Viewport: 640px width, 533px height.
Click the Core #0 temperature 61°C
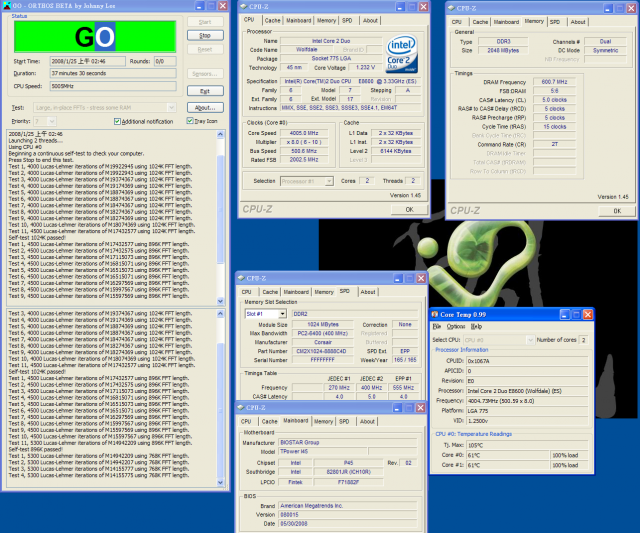(508, 455)
